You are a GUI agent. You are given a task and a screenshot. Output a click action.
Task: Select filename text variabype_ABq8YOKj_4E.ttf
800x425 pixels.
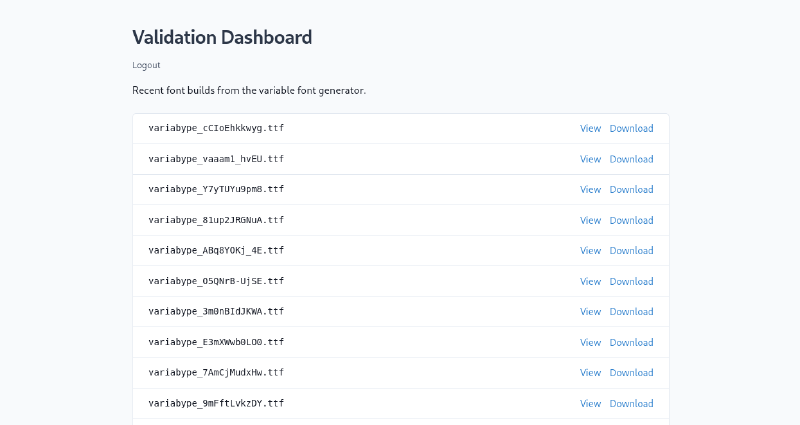[x=216, y=251]
